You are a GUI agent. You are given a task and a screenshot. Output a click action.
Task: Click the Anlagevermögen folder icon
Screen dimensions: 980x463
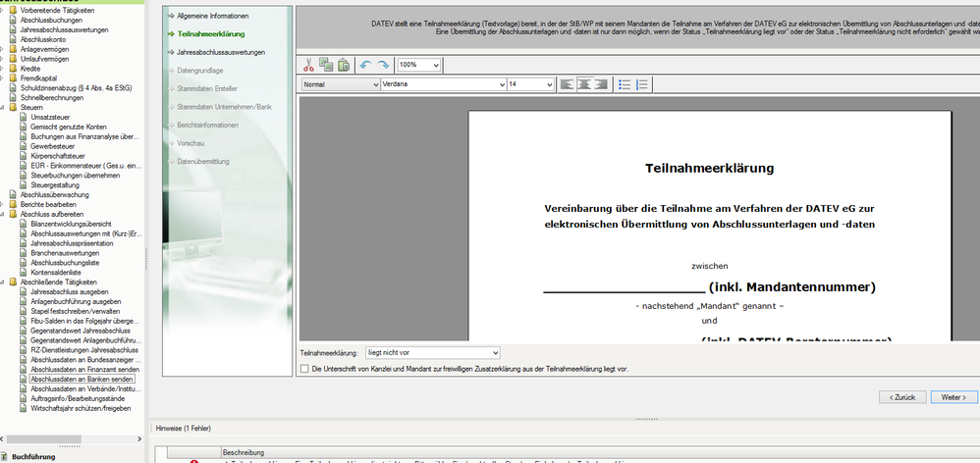[x=13, y=49]
